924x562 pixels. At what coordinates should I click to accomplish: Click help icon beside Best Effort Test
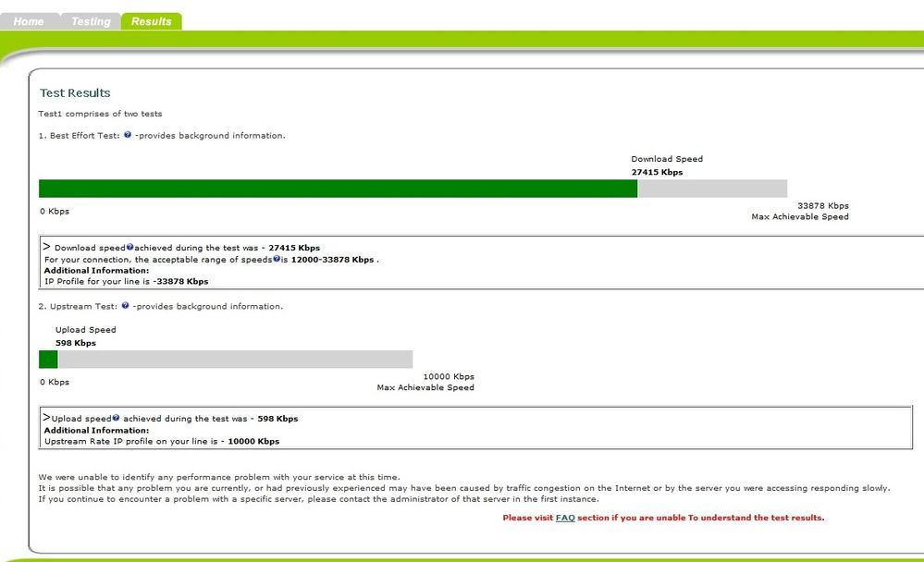(x=128, y=135)
